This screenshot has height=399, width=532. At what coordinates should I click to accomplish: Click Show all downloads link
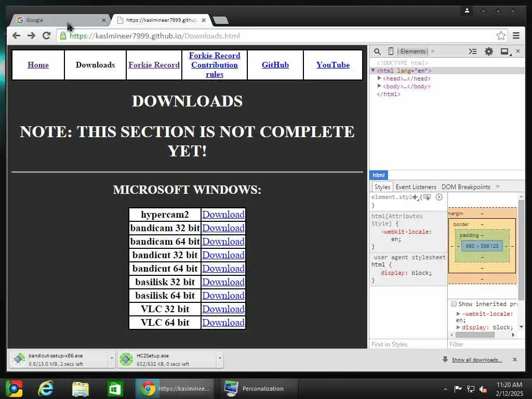(477, 360)
